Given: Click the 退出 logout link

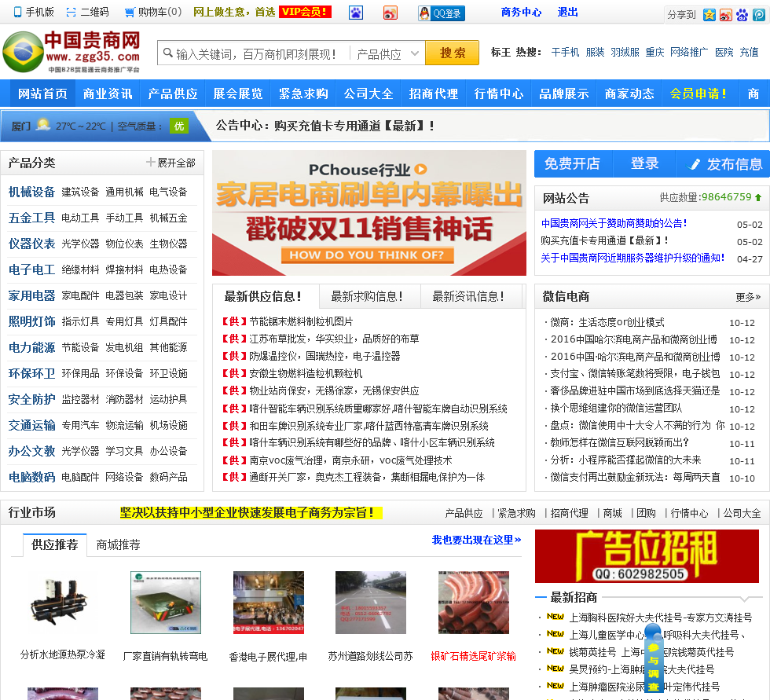Looking at the screenshot, I should point(567,13).
